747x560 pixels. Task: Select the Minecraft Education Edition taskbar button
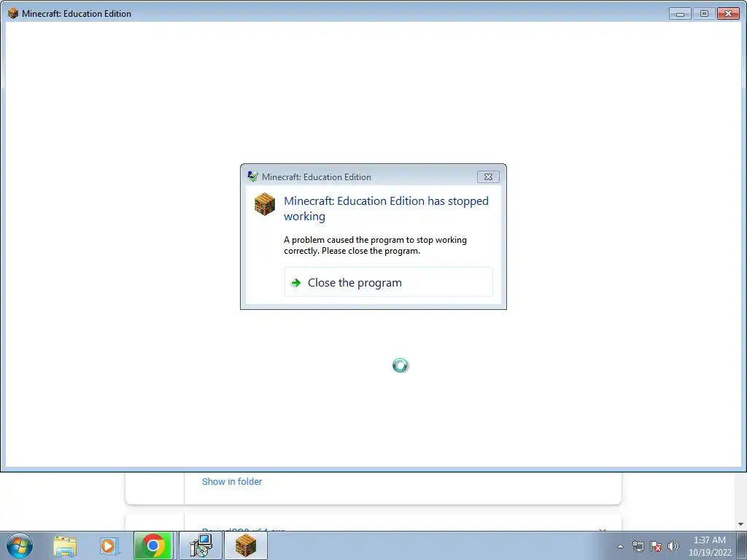tap(246, 545)
